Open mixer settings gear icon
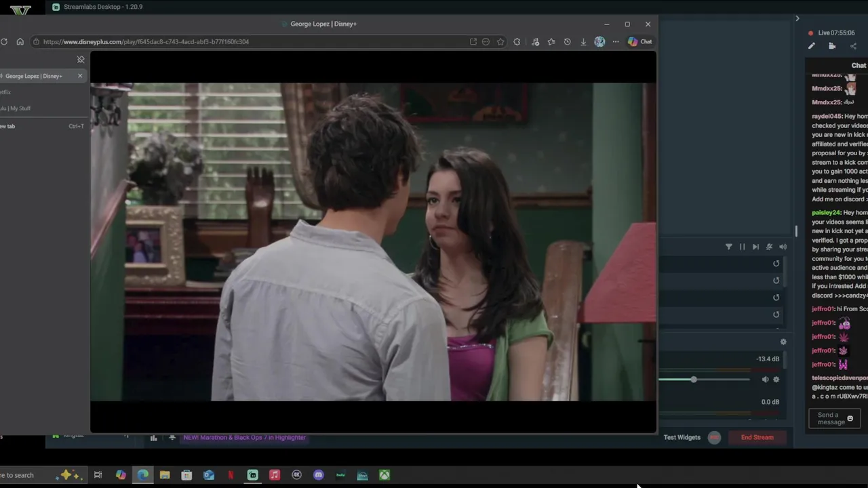 [783, 342]
